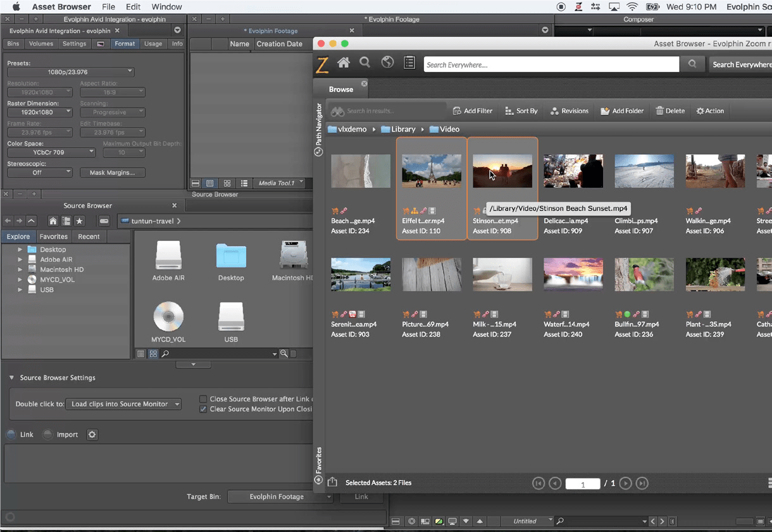Go to last page of assets
Viewport: 772px width, 532px height.
642,483
